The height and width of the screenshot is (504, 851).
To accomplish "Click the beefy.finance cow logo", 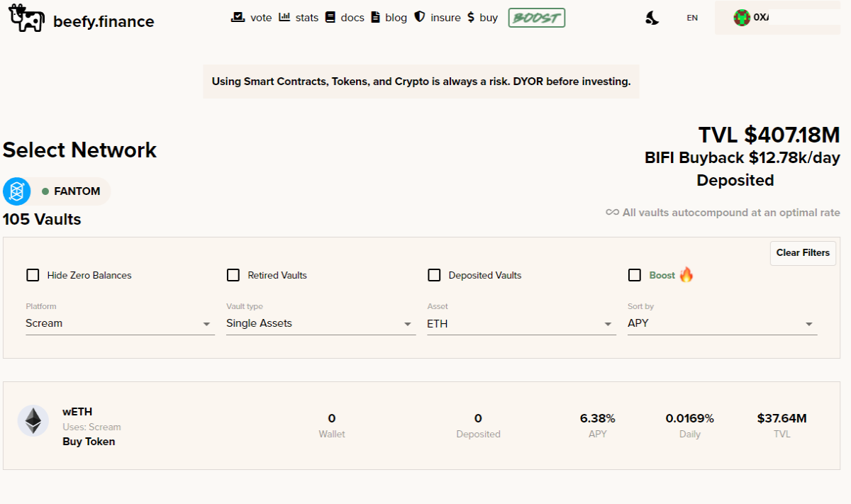I will [x=27, y=18].
